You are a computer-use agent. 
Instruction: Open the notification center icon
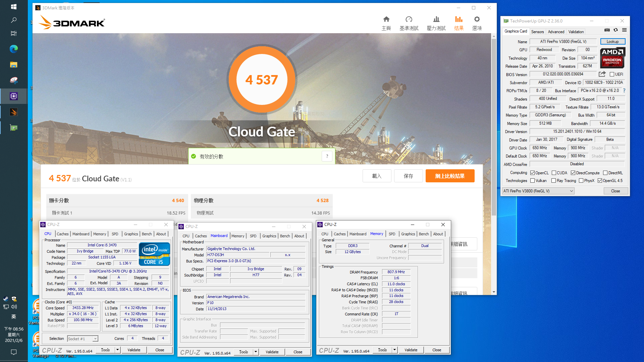click(14, 352)
